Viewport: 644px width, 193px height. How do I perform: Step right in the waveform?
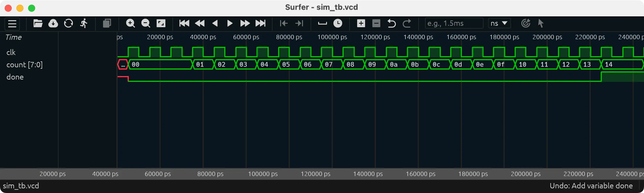click(230, 23)
